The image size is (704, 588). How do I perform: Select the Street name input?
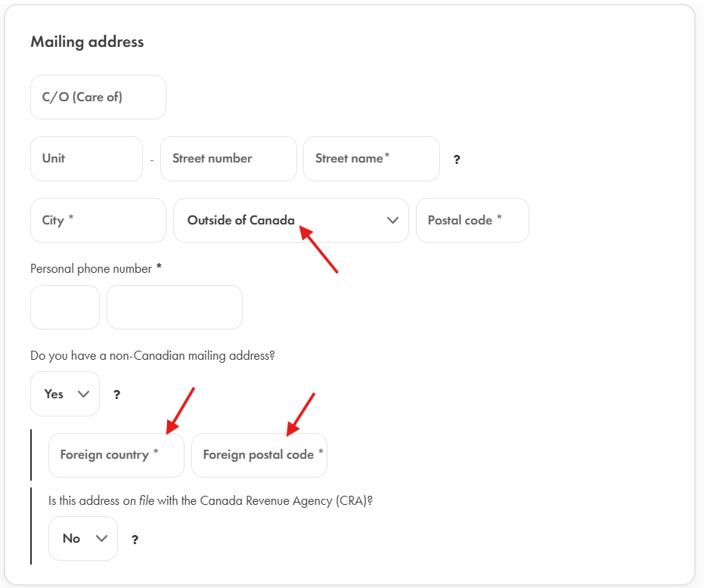[371, 159]
